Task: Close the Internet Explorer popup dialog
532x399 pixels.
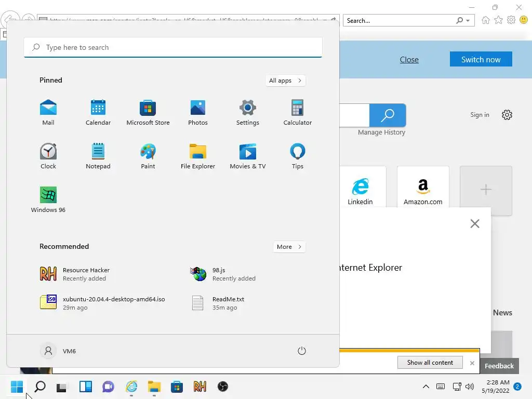Action: pos(475,223)
